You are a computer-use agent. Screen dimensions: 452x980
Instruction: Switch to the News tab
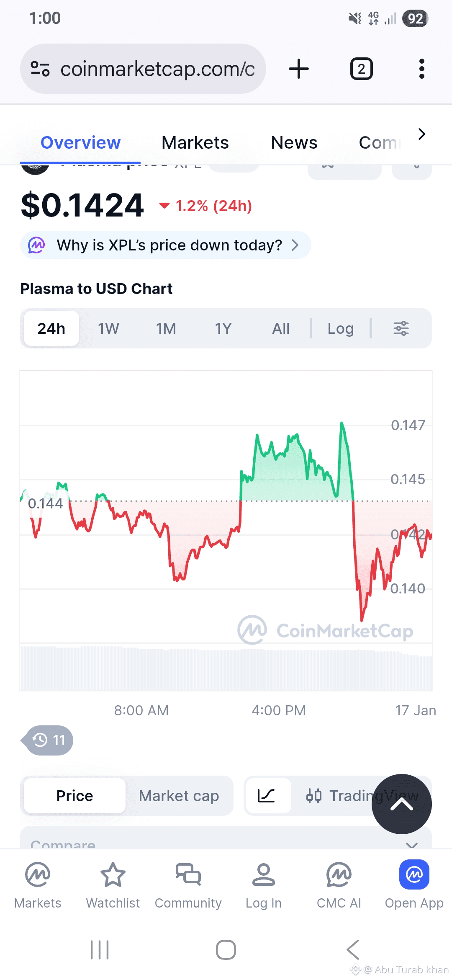(x=294, y=143)
